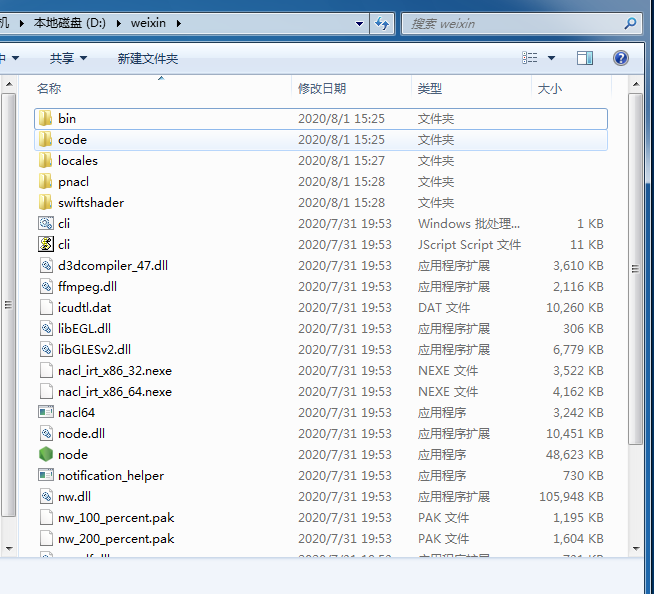Click the 新建文件夹 button

pyautogui.click(x=148, y=58)
